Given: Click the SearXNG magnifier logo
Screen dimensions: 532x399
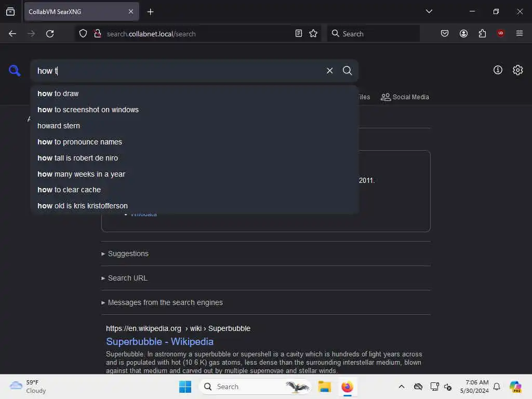Looking at the screenshot, I should [15, 71].
